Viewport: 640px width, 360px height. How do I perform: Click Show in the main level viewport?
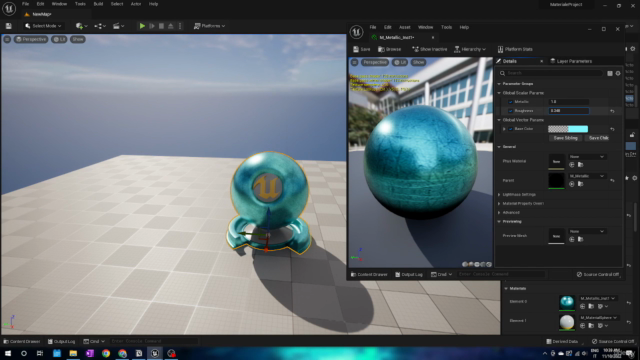click(x=78, y=39)
